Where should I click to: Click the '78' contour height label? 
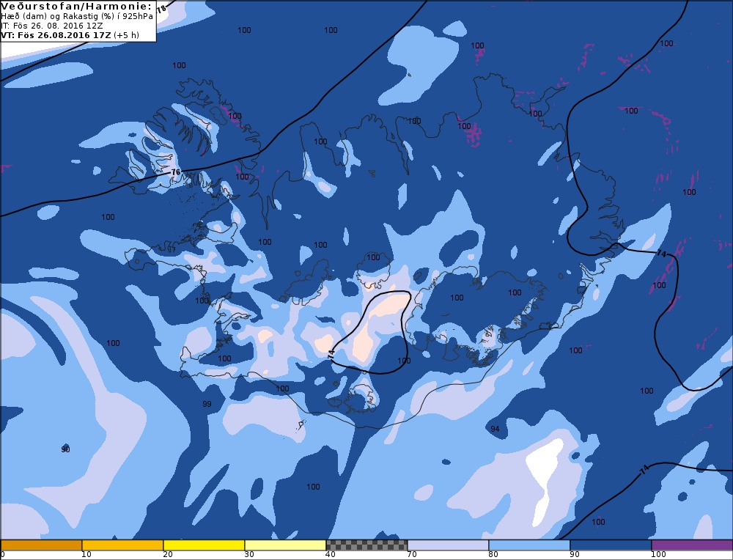coord(162,8)
